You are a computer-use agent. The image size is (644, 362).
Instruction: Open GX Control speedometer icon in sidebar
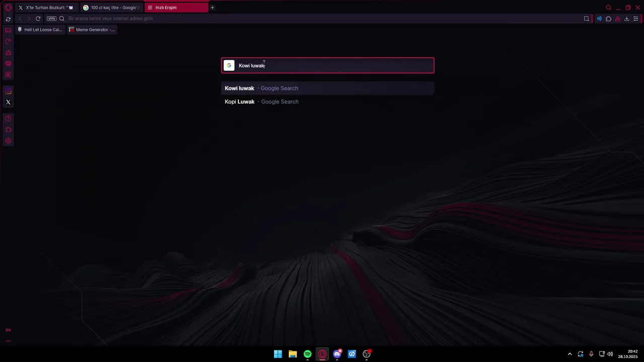coord(8,42)
